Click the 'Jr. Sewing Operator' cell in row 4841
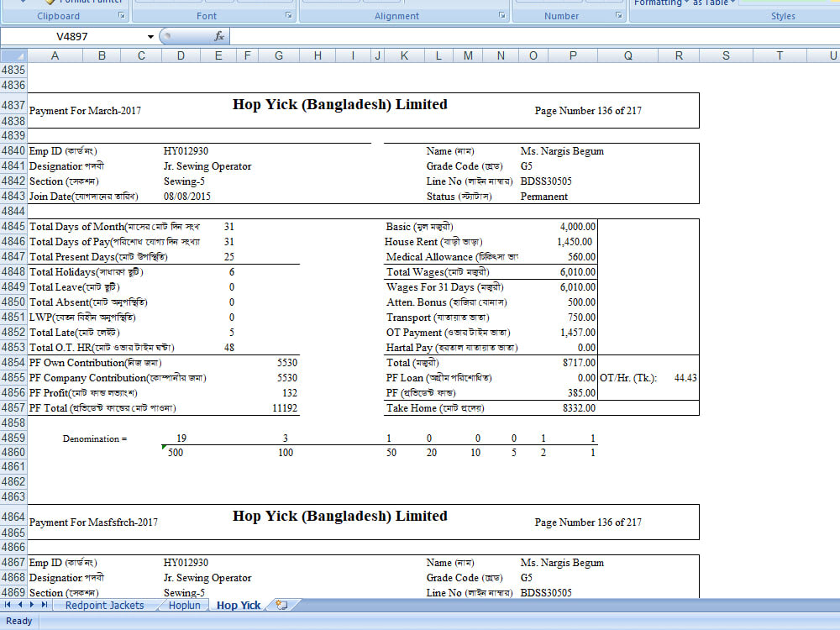Viewport: 840px width, 630px height. coord(207,166)
